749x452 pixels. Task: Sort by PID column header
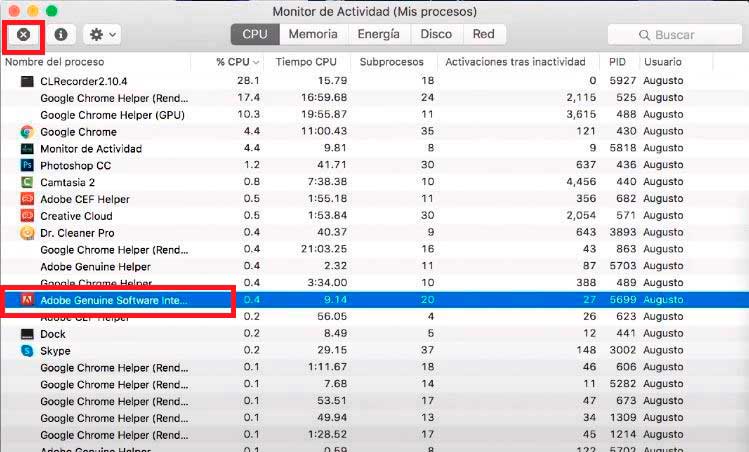(x=617, y=62)
